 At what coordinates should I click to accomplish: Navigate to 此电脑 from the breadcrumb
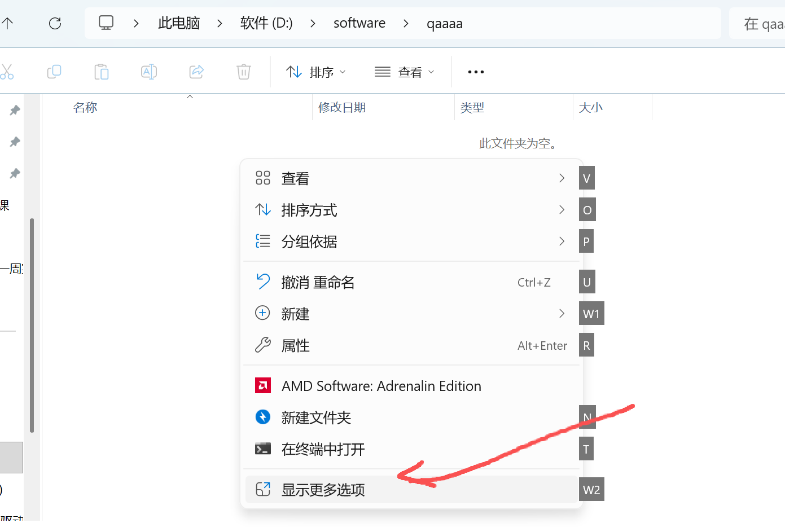(179, 23)
